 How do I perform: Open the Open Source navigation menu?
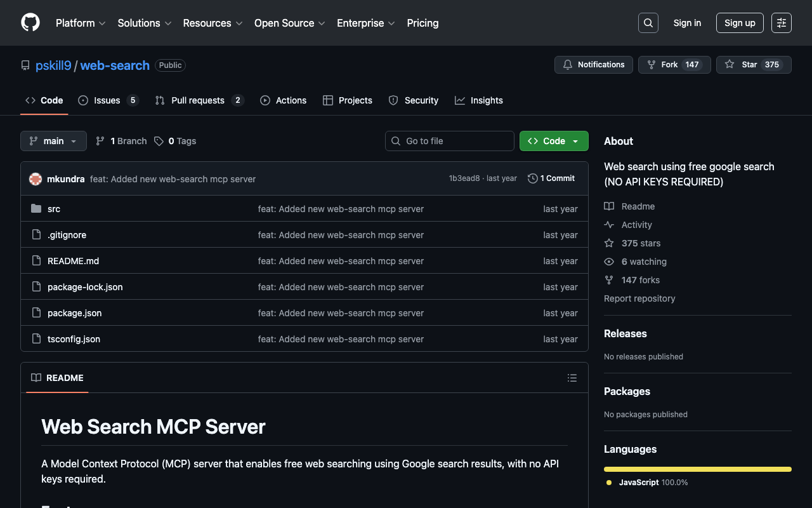[x=289, y=23]
